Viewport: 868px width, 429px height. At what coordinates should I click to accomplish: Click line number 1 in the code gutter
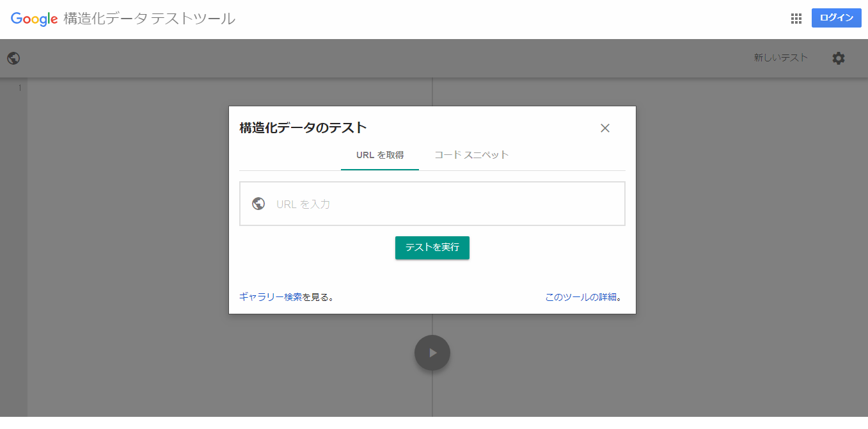pos(20,88)
